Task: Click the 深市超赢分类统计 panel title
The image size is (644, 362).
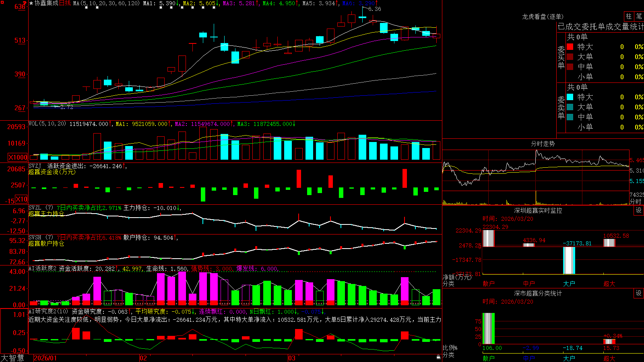Action: tap(538, 293)
